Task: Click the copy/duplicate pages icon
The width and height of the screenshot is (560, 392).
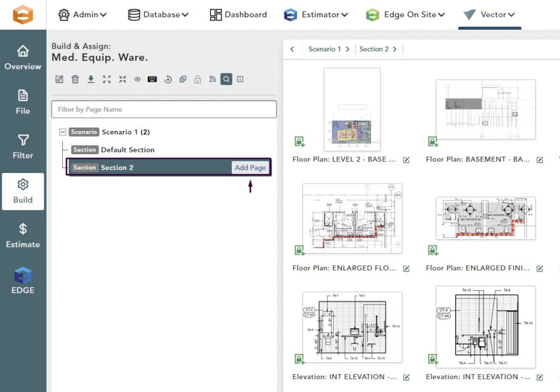Action: pyautogui.click(x=183, y=80)
